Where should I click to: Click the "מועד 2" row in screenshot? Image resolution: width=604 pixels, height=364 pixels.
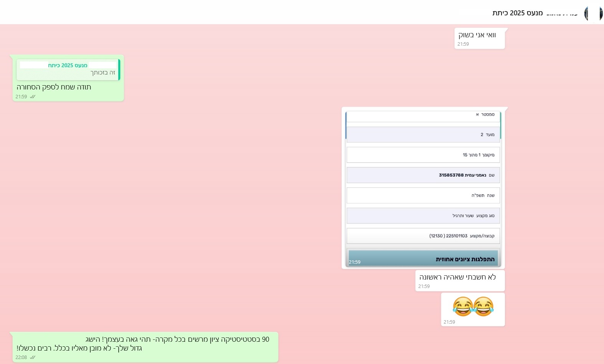(x=423, y=135)
